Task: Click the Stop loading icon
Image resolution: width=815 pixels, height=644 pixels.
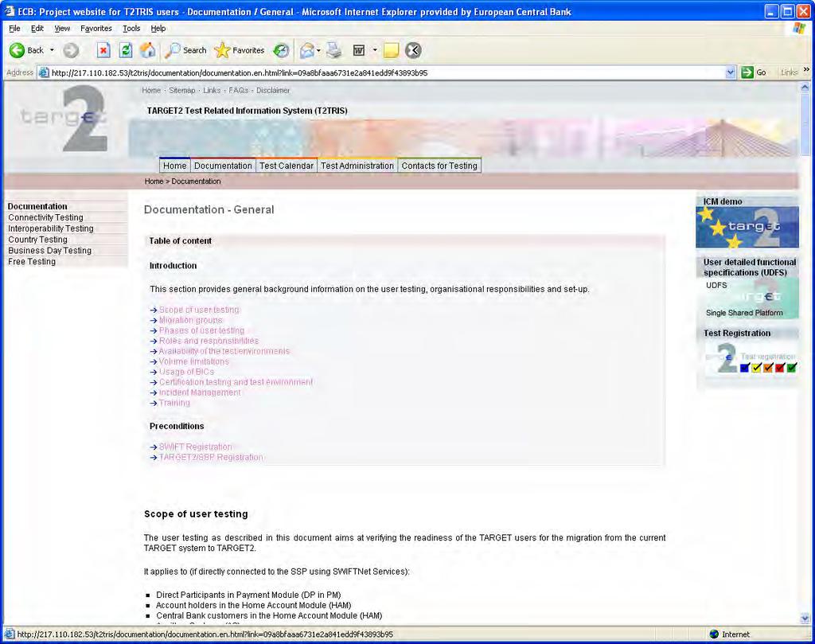Action: [103, 50]
